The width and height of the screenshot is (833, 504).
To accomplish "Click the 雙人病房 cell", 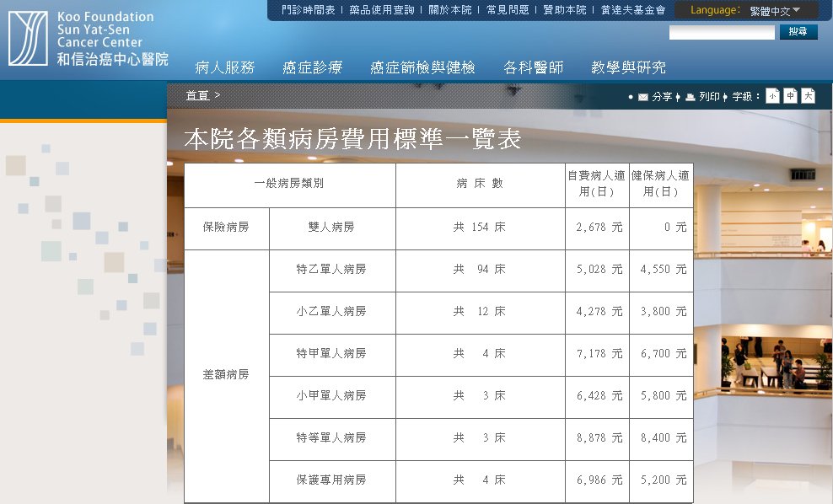I will (332, 229).
